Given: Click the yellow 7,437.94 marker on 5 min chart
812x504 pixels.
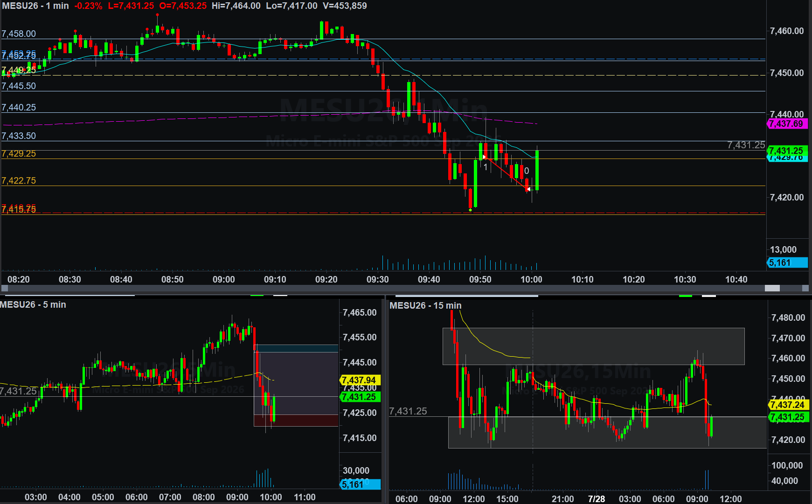Looking at the screenshot, I should click(x=360, y=380).
